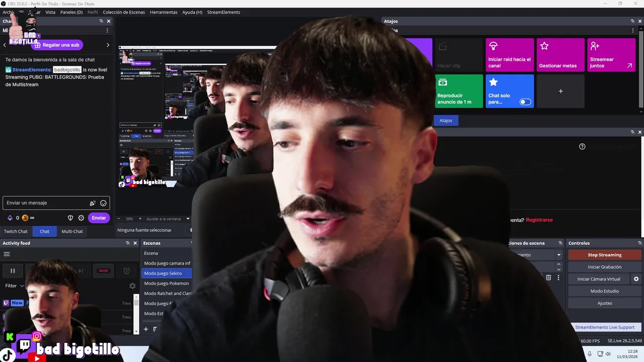Open emoji picker in chat input
This screenshot has height=362, width=644.
(103, 203)
